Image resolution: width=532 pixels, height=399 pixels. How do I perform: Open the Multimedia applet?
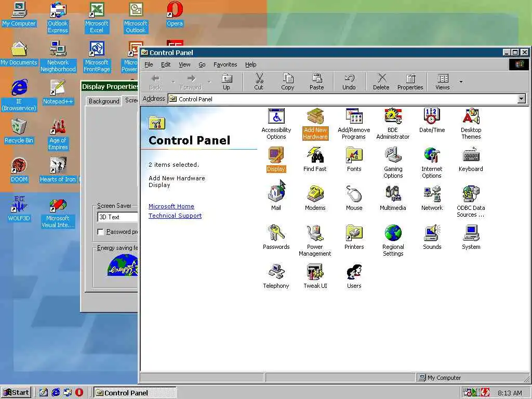(x=393, y=198)
